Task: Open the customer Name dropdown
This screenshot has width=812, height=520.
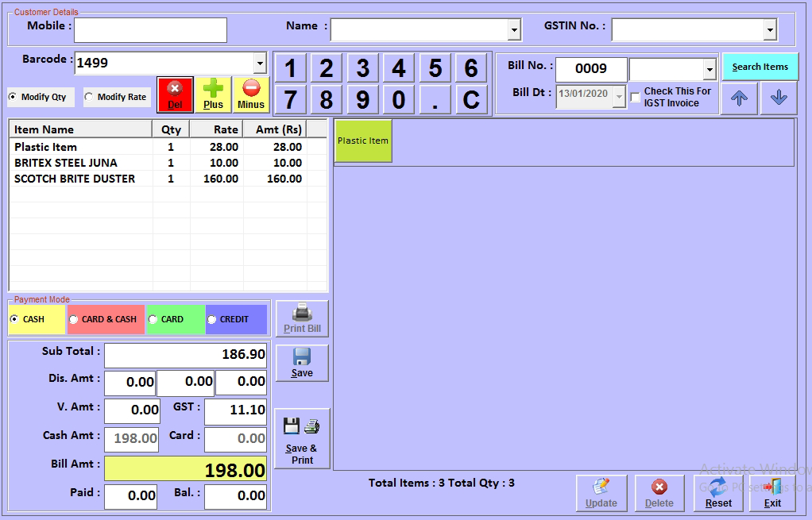Action: (x=515, y=31)
